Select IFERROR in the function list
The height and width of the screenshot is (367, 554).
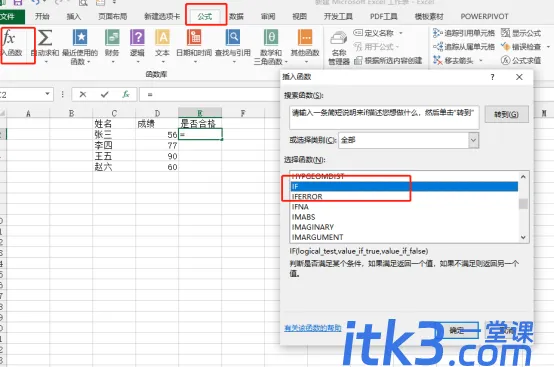click(404, 196)
